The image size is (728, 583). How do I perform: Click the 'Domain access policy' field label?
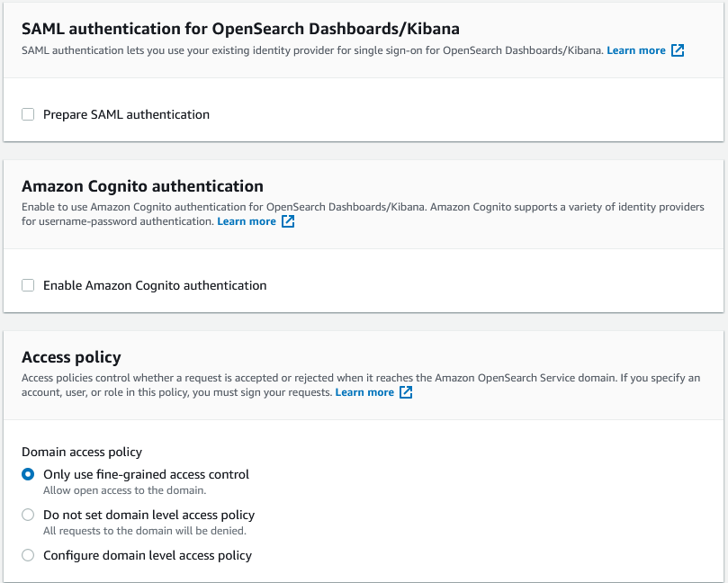pos(82,452)
